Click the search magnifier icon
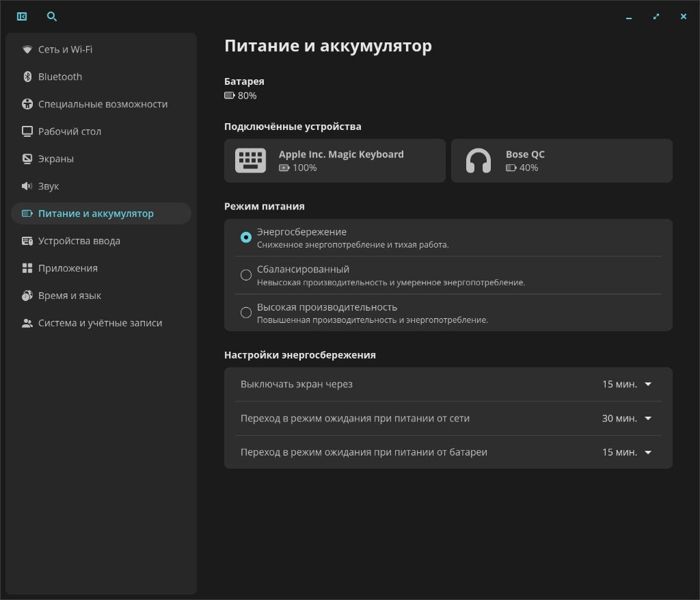Image resolution: width=700 pixels, height=600 pixels. [x=52, y=16]
